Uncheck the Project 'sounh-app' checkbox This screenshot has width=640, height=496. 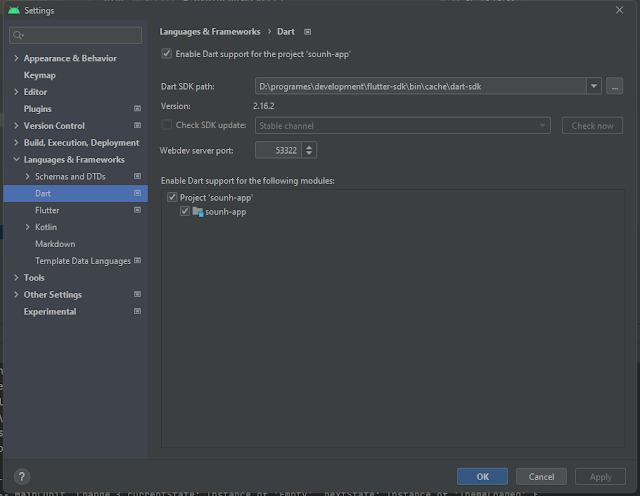[173, 198]
